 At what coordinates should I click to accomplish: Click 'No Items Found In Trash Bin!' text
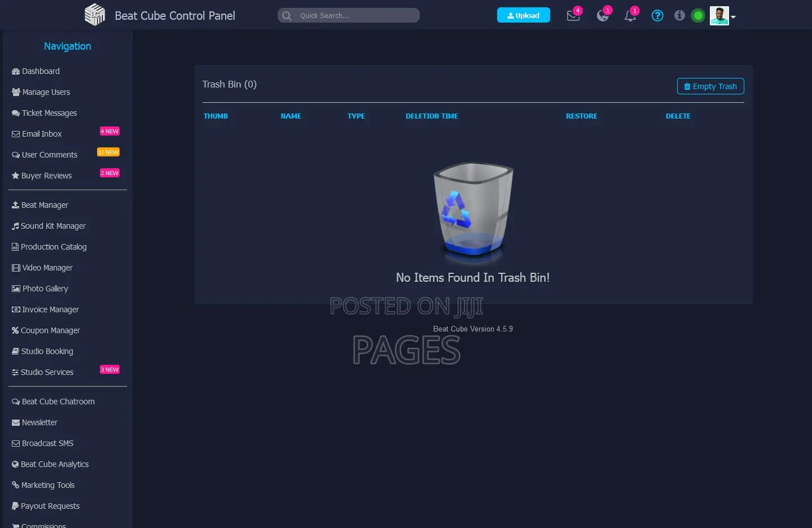(473, 277)
